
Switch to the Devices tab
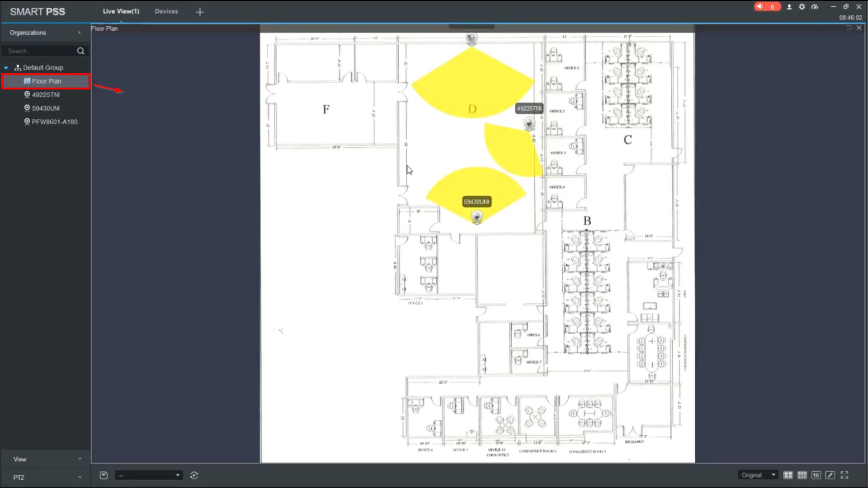[x=166, y=11]
